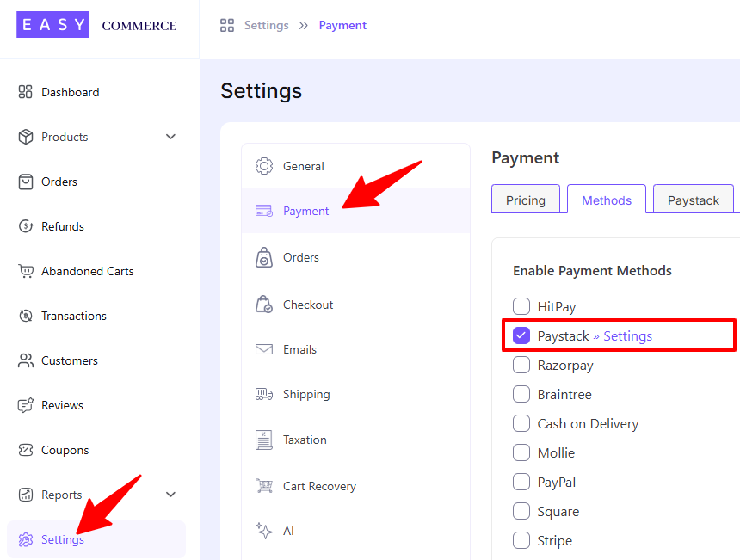Image resolution: width=740 pixels, height=560 pixels.
Task: Expand the Products submenu chevron
Action: coord(171,137)
